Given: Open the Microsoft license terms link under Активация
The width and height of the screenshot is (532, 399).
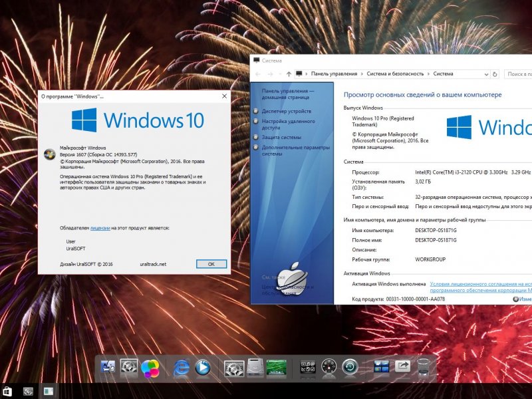Looking at the screenshot, I should (x=480, y=287).
